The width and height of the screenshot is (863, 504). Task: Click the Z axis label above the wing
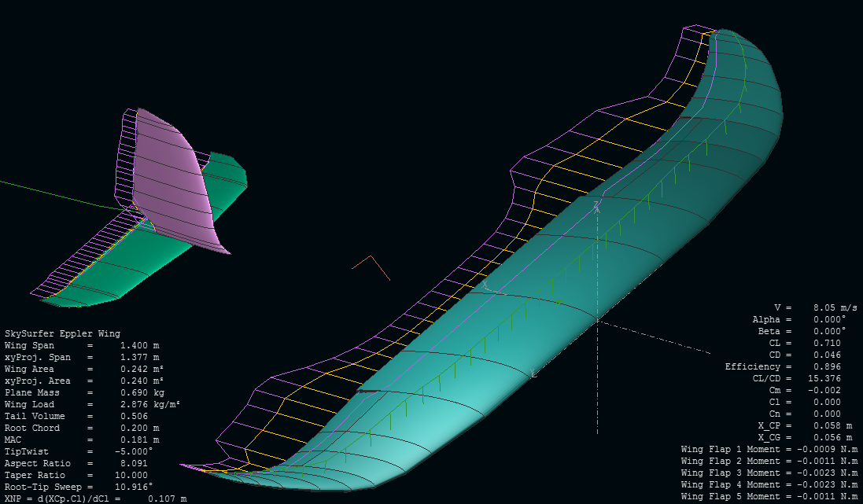[597, 209]
